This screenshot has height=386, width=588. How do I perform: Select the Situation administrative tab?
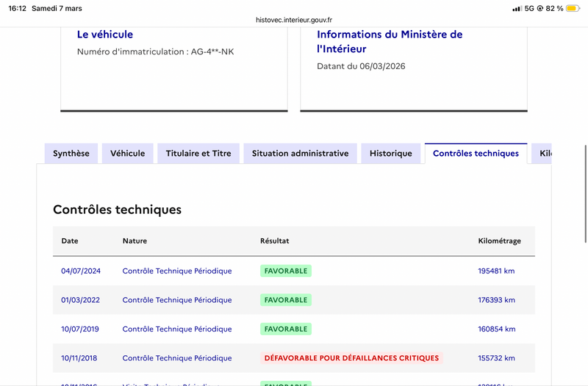click(300, 154)
